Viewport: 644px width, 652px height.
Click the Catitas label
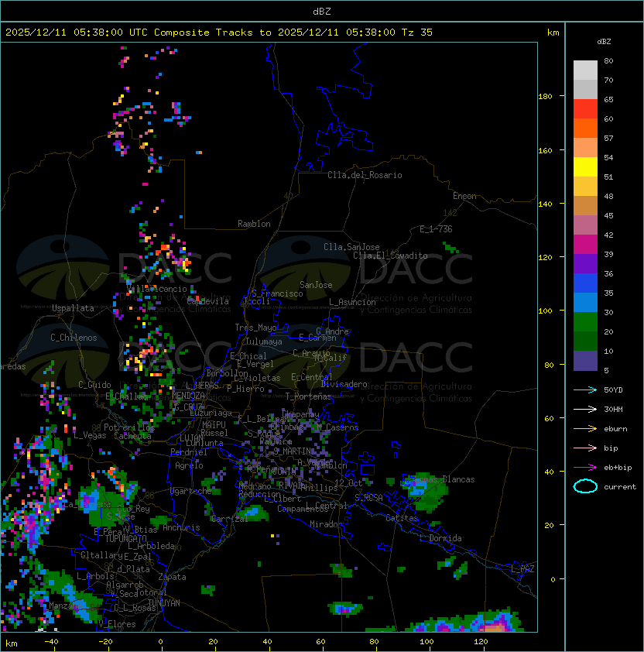(402, 518)
